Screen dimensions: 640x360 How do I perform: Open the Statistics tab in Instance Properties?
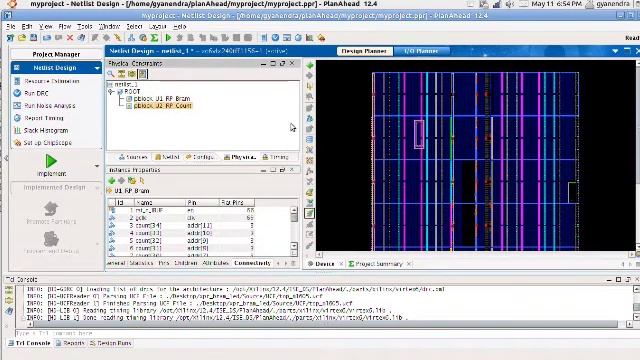point(141,263)
